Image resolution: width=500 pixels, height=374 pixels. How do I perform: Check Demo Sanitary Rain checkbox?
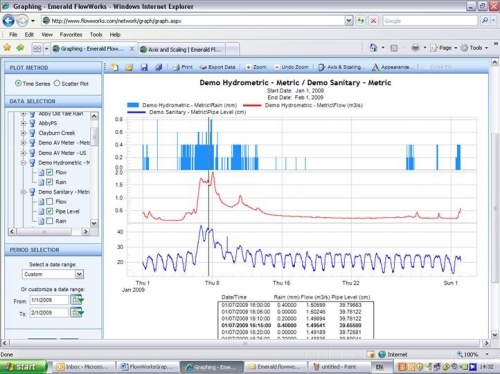click(x=50, y=221)
